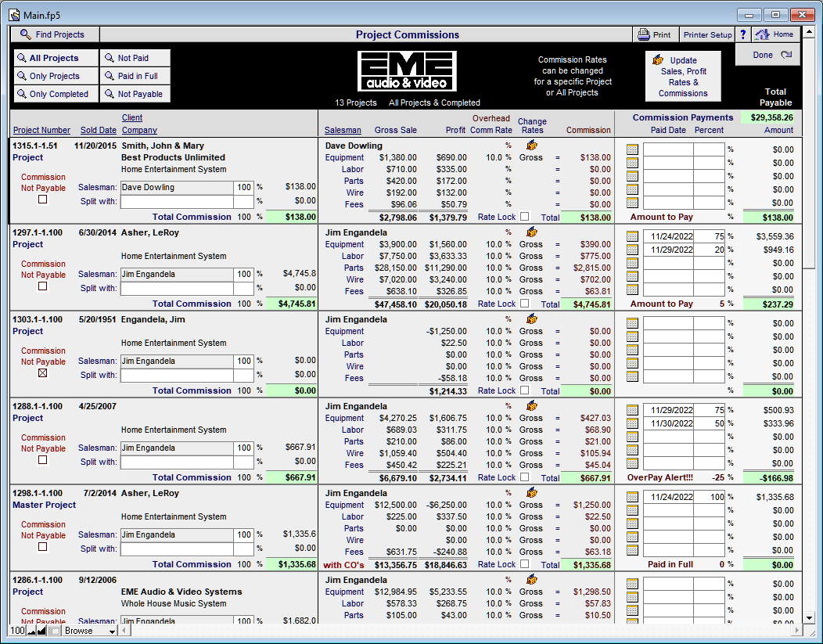Enable Rate Lock for project 1315.1-1.51
This screenshot has height=644, width=823.
click(x=524, y=216)
